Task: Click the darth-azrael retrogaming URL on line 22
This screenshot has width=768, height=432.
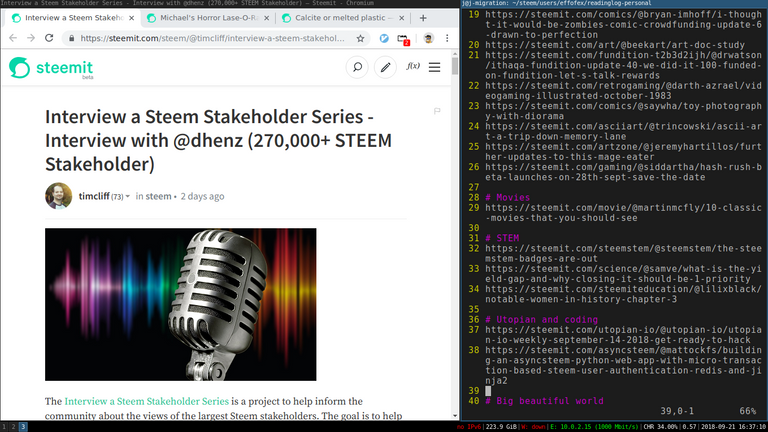Action: click(x=623, y=91)
